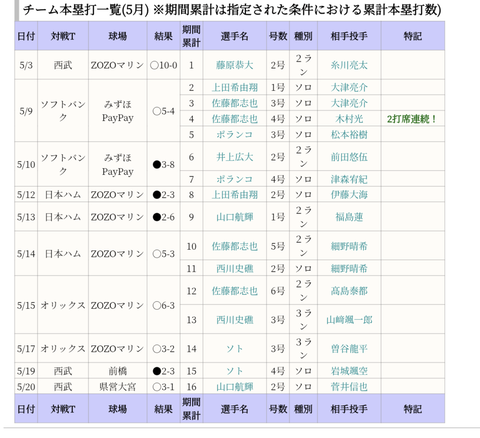
Task: Open pitcher link 伊藤大海
Action: (x=349, y=194)
